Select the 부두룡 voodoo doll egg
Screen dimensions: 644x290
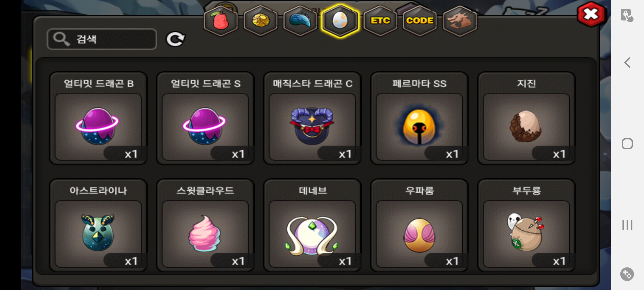click(526, 226)
